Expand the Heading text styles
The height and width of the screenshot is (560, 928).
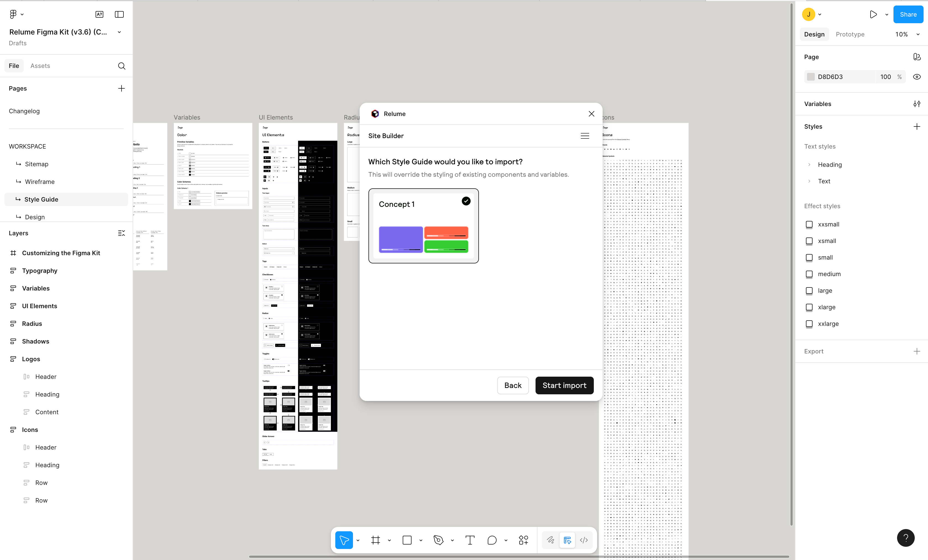[809, 165]
